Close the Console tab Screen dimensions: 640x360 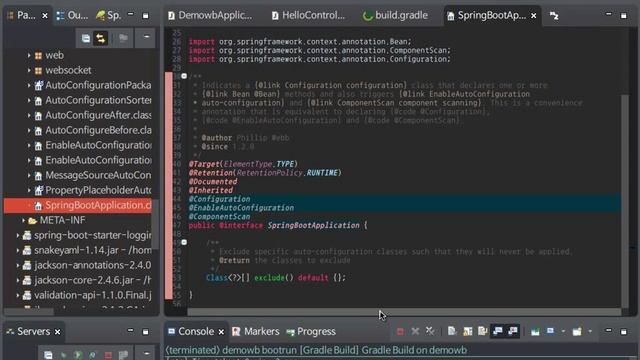coord(221,332)
